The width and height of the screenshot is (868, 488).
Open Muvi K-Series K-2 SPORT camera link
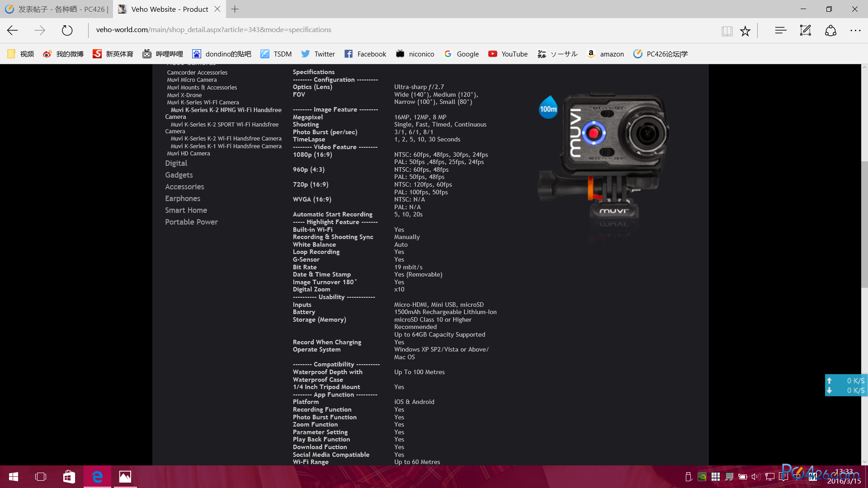click(x=222, y=128)
